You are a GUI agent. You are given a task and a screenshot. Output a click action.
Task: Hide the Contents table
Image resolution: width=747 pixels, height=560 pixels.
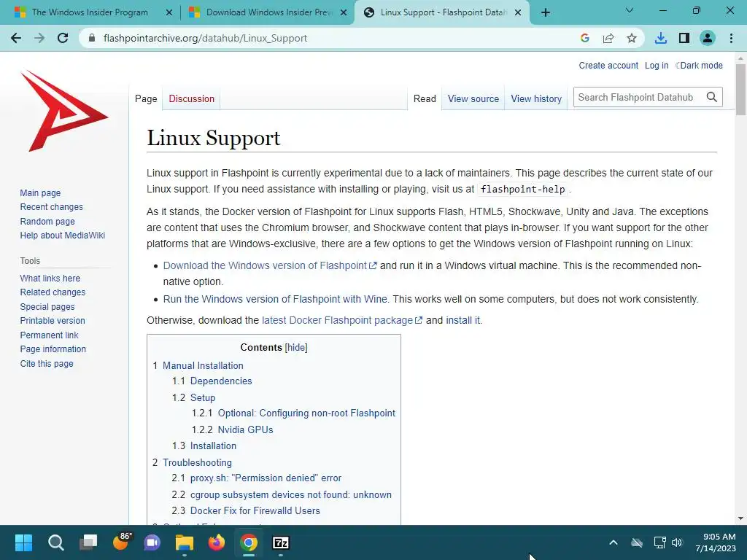coord(296,347)
